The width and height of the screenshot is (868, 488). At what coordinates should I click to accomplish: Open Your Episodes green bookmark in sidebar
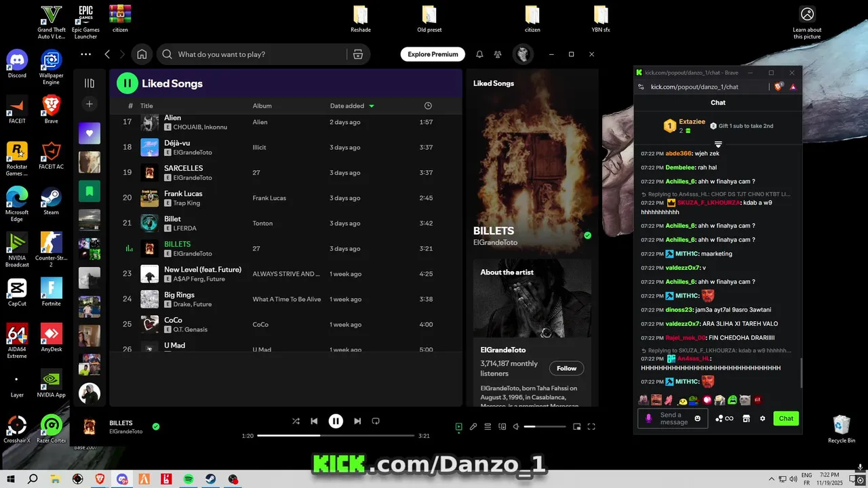click(90, 191)
